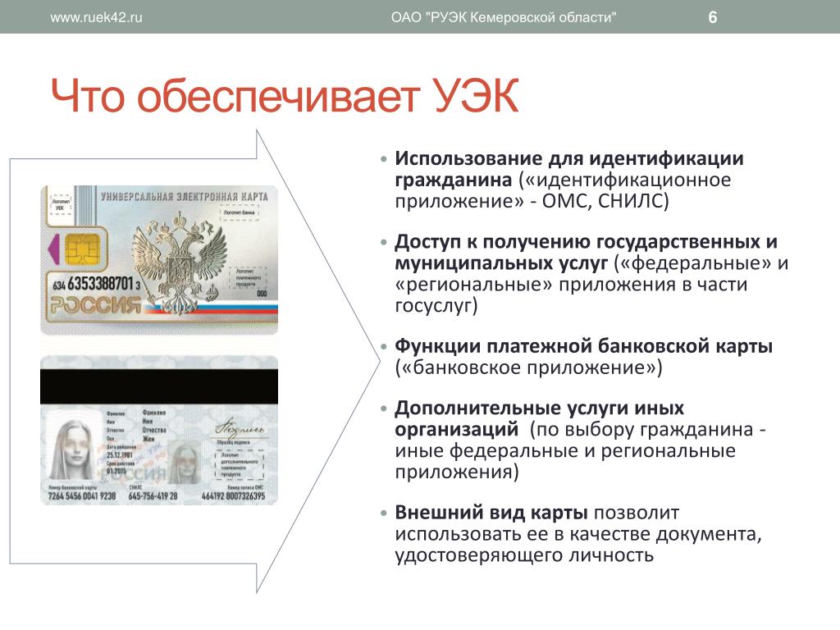Click "Логотип УЭК" placeholder on card front
Image resolution: width=840 pixels, height=630 pixels.
point(59,204)
